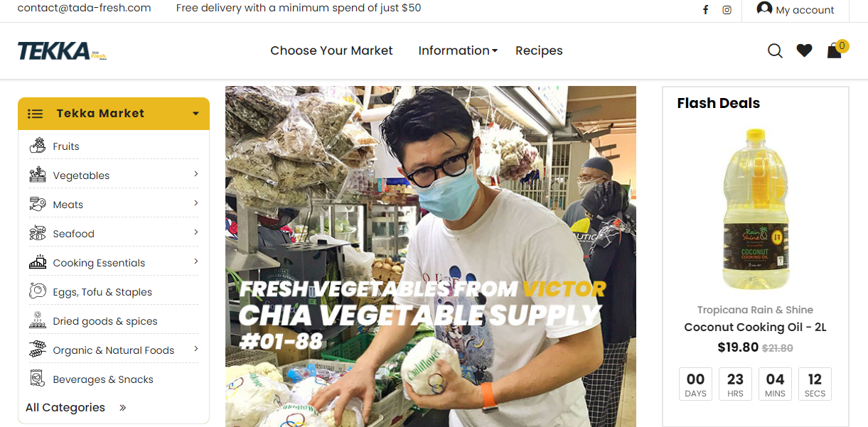
Task: Open My account link
Action: point(795,10)
